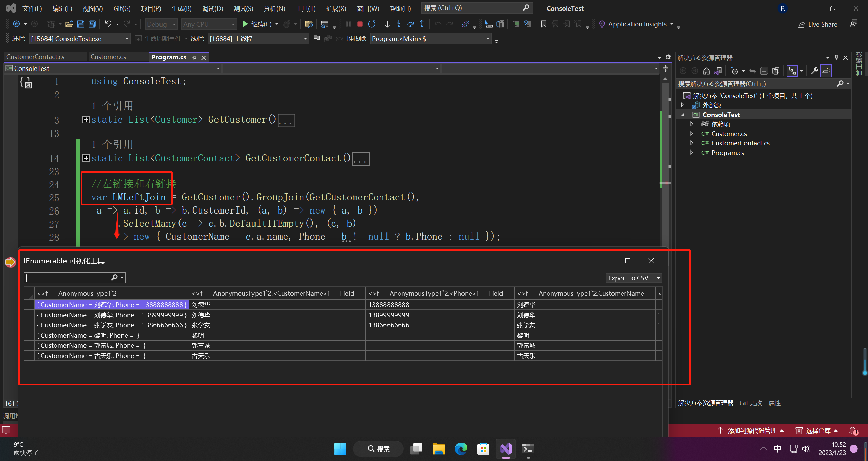Screen dimensions: 868x461
Task: Toggle the bookmark icon in toolbar
Action: (543, 24)
